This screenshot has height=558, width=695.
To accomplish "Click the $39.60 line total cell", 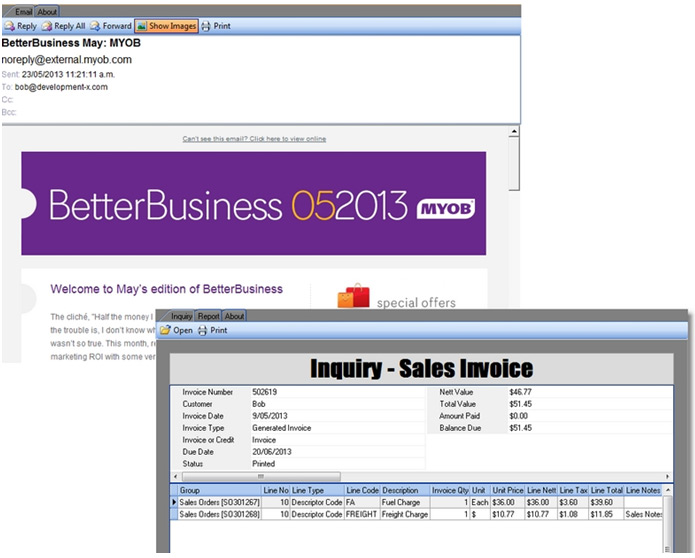I will [x=606, y=502].
